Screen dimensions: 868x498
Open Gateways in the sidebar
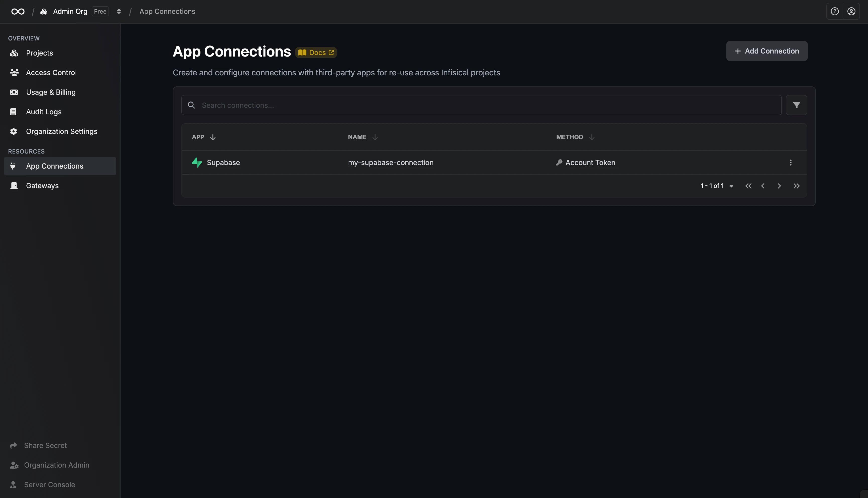(60, 186)
